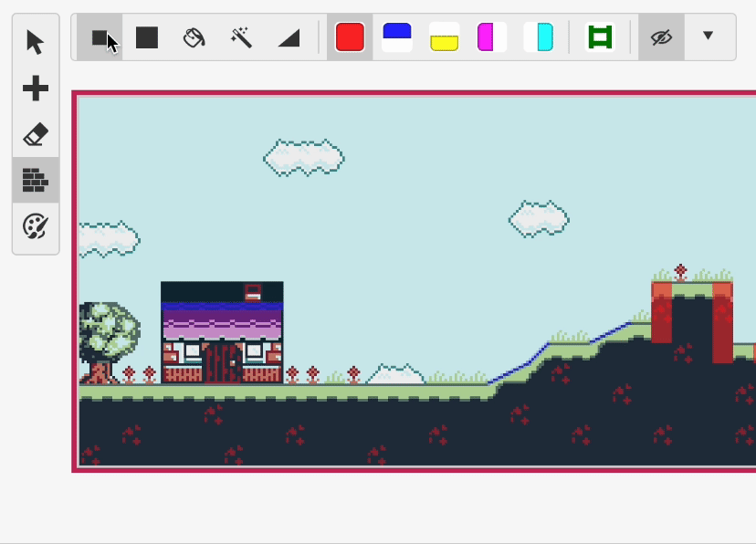Image resolution: width=756 pixels, height=544 pixels.
Task: Toggle the crossed-eye visibility button
Action: coord(661,37)
